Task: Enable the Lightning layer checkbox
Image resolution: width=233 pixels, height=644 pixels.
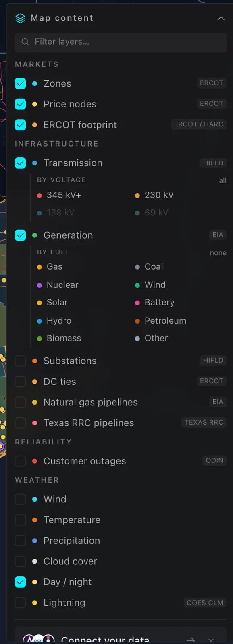Action: 20,603
